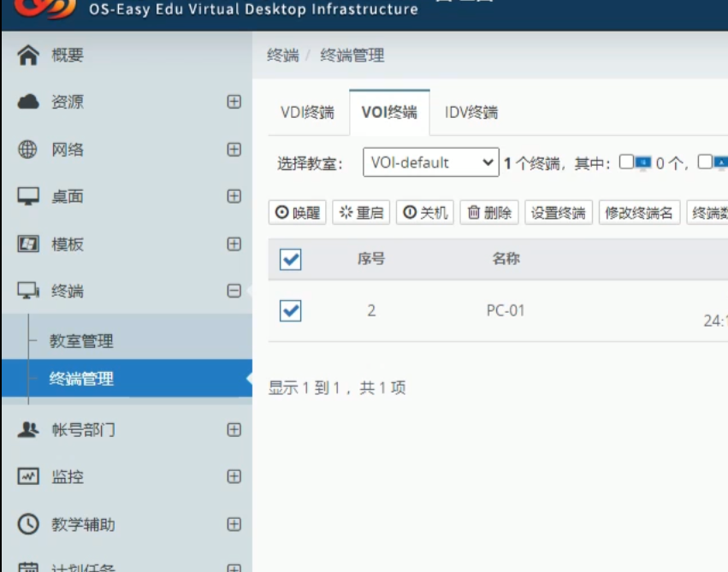Switch to the VDI终端 tab
Viewport: 728px width, 572px height.
point(307,112)
